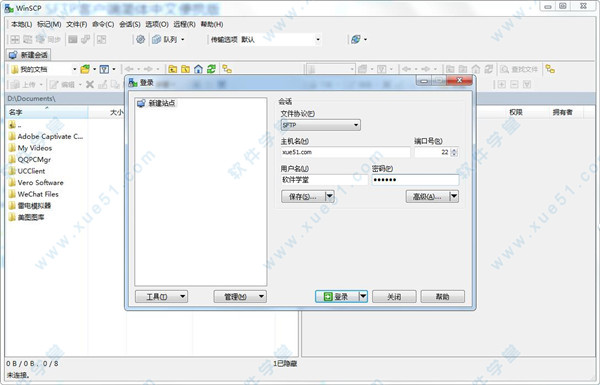Click the preferences gear icon in toolbar

[x=140, y=39]
